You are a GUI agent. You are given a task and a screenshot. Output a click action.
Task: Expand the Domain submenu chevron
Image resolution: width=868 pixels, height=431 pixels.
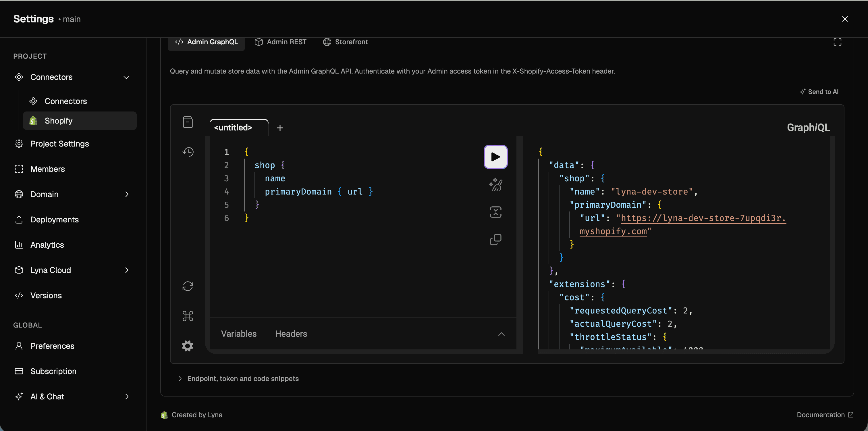(x=127, y=194)
